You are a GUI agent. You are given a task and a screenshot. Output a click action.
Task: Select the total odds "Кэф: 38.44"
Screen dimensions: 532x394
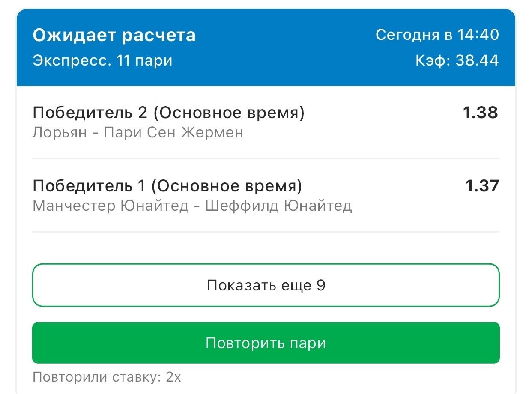pyautogui.click(x=457, y=61)
